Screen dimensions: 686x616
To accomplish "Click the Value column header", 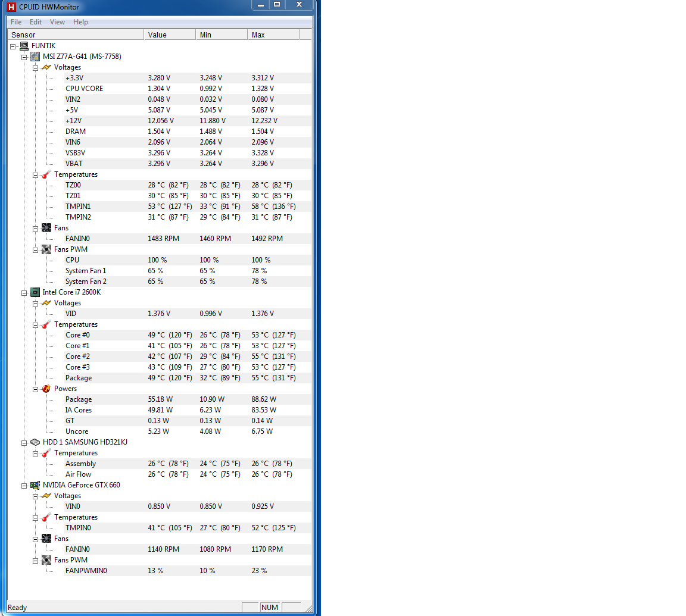I will tap(170, 35).
